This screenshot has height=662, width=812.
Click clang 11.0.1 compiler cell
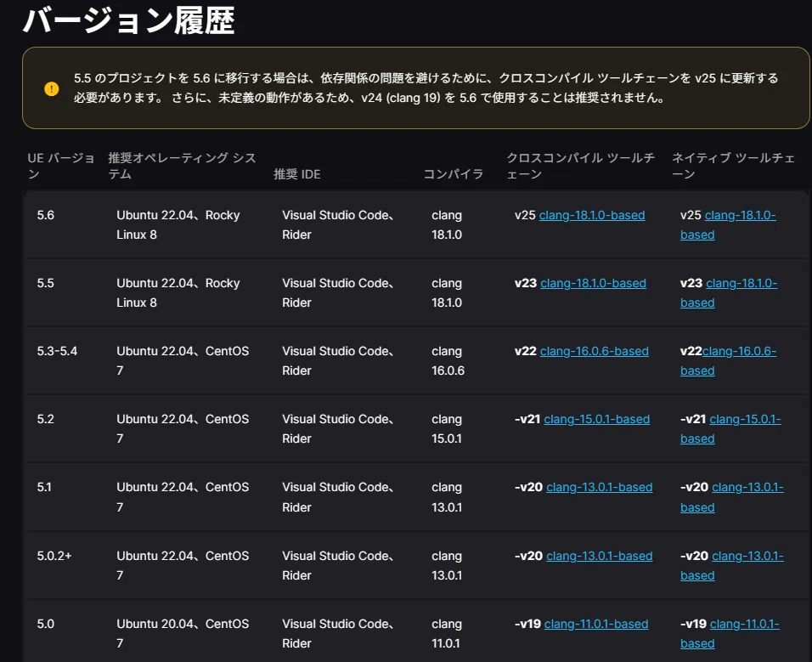447,633
